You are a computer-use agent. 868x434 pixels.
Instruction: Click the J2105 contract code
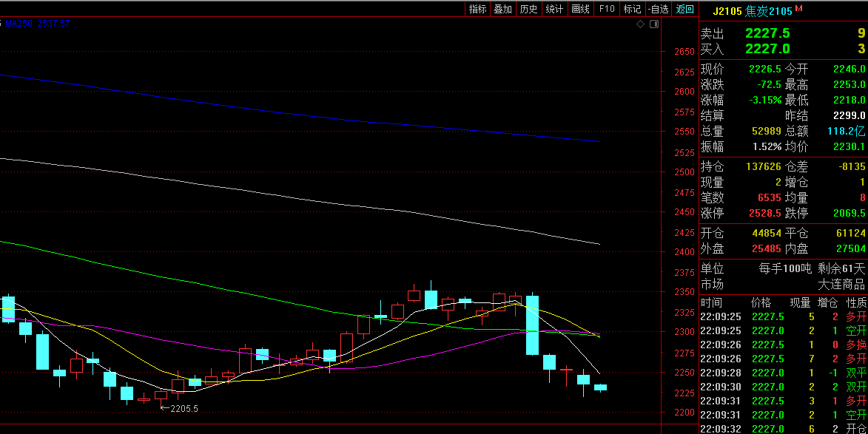(727, 11)
